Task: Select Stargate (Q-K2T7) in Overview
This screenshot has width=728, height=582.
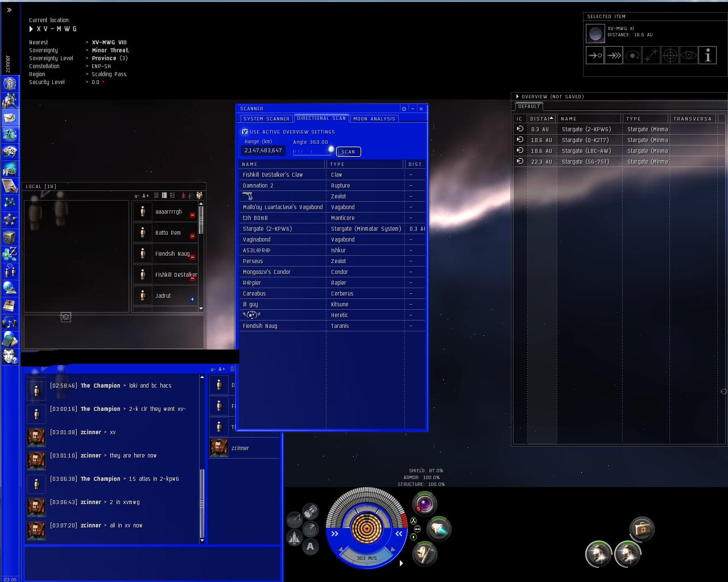Action: [619, 140]
